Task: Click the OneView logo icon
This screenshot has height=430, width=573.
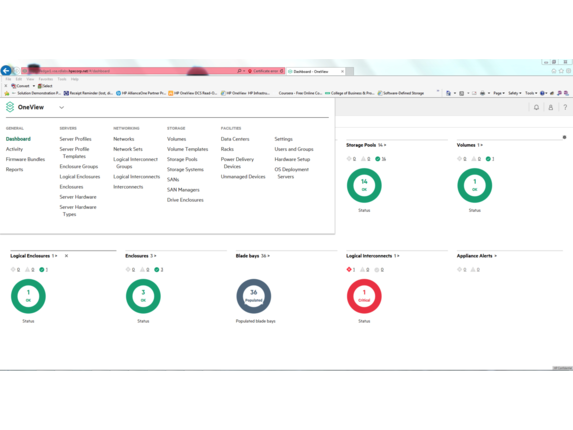Action: click(10, 107)
